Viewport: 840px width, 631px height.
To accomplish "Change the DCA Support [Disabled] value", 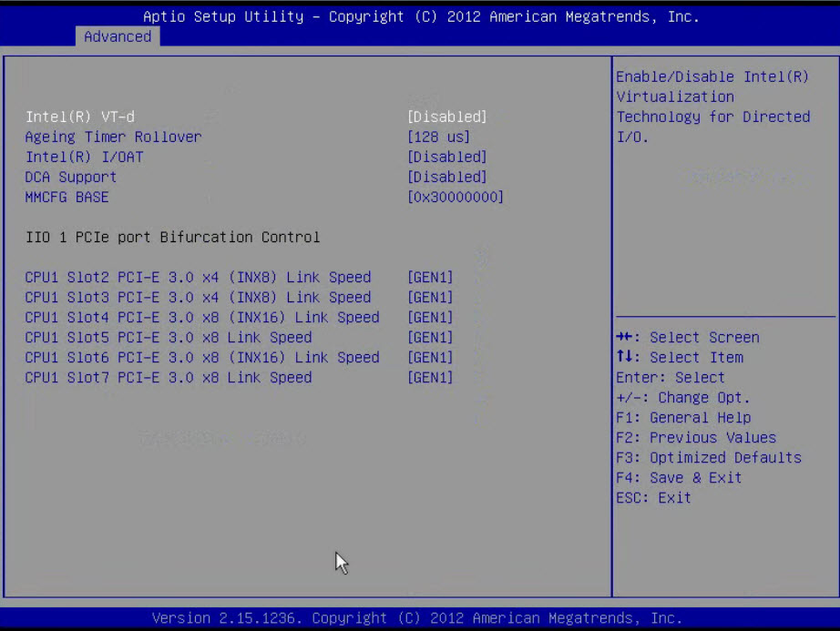I will [446, 178].
